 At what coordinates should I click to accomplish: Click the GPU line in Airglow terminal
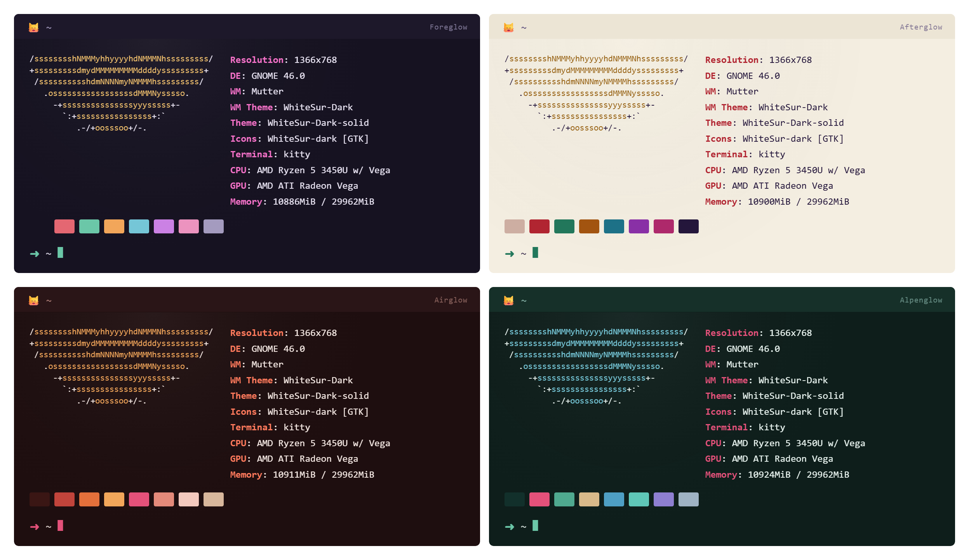click(x=294, y=459)
